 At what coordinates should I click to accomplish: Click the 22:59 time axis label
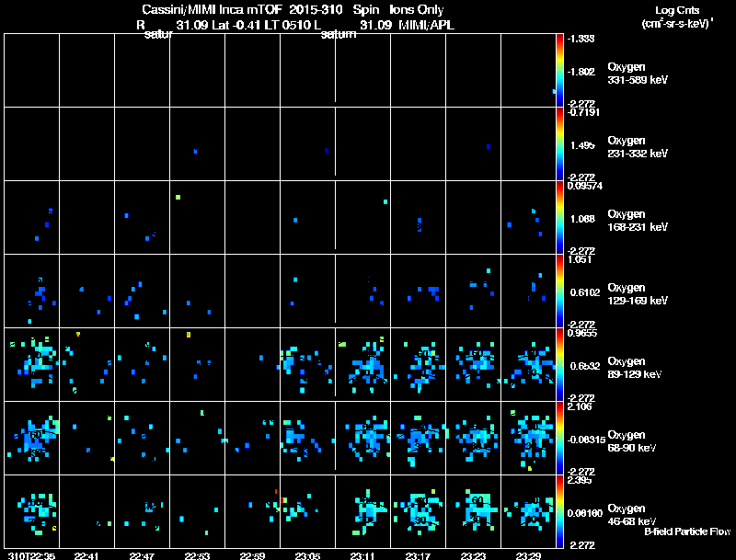[252, 555]
